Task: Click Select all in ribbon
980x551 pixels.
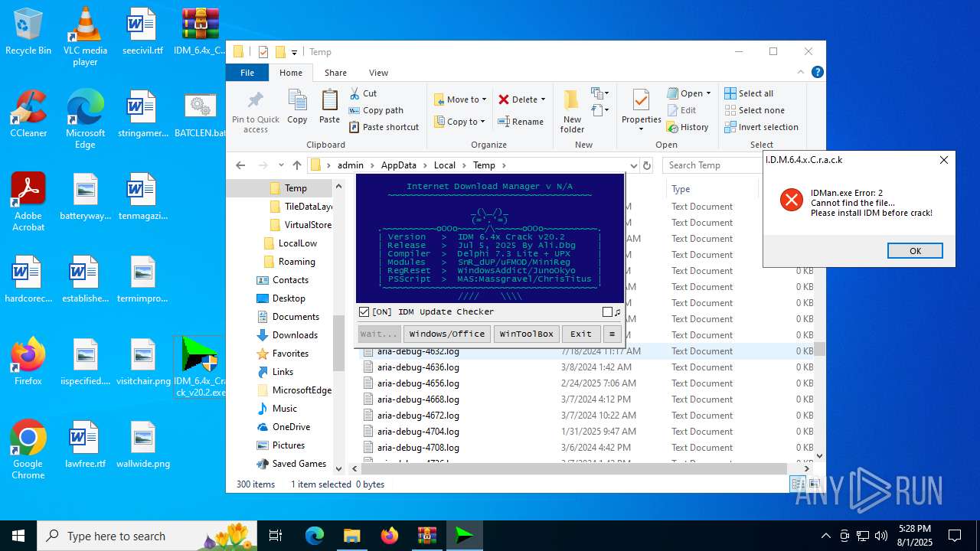Action: tap(750, 93)
